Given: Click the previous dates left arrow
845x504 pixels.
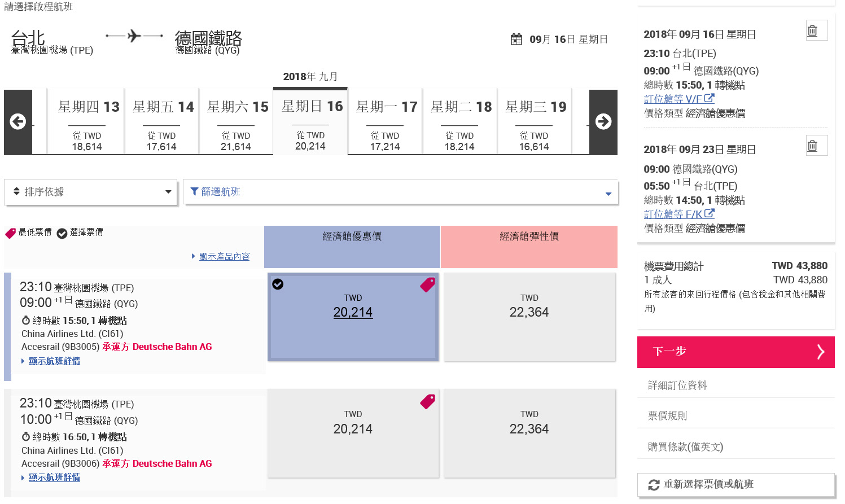Looking at the screenshot, I should pos(18,122).
